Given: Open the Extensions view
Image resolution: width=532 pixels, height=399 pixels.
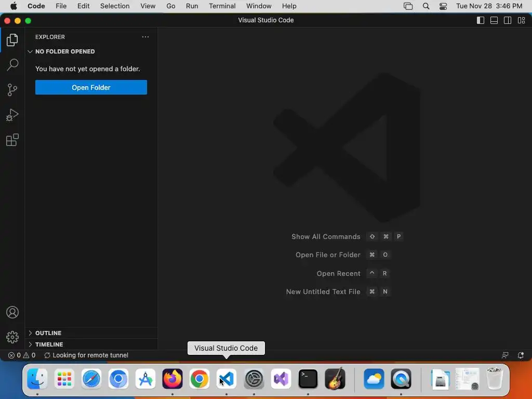Looking at the screenshot, I should click(x=12, y=140).
